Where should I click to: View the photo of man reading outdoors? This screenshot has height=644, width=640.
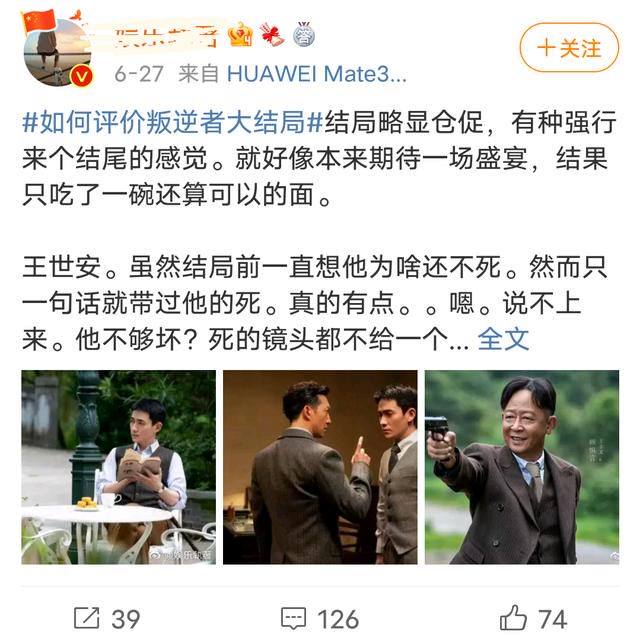(x=119, y=467)
